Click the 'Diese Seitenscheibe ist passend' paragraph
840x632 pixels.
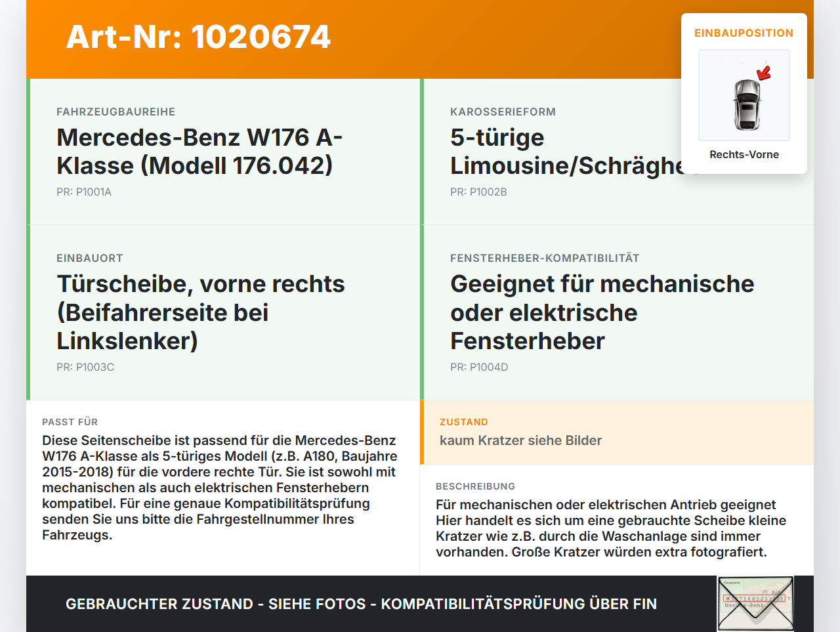(x=220, y=488)
